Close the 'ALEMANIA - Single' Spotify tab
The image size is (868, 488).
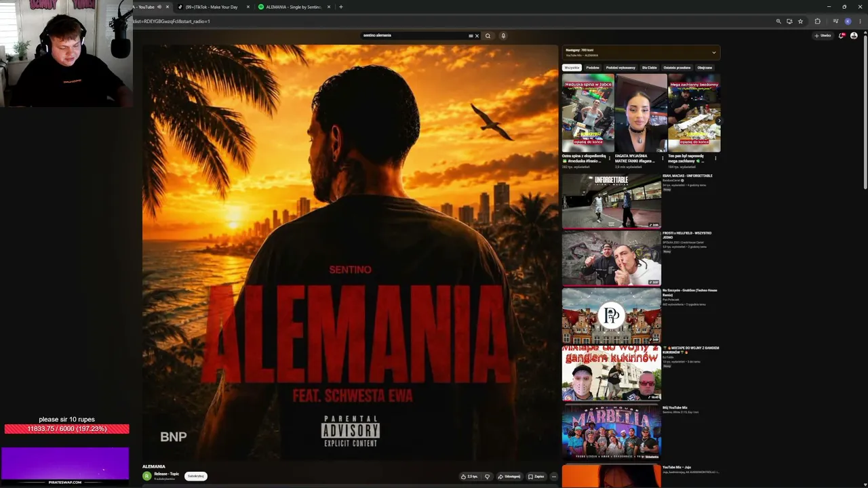329,7
